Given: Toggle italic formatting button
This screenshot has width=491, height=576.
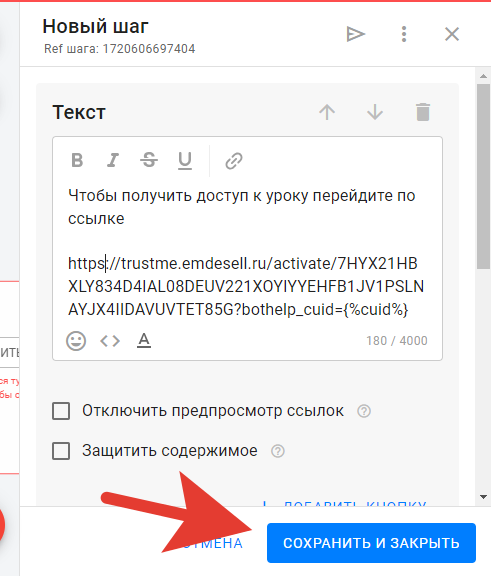Looking at the screenshot, I should point(113,160).
